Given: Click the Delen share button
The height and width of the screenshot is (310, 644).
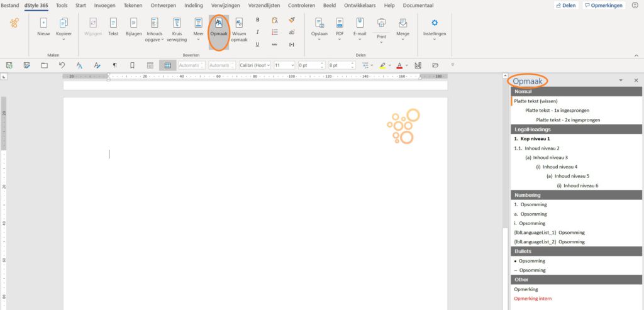Looking at the screenshot, I should pos(566,5).
